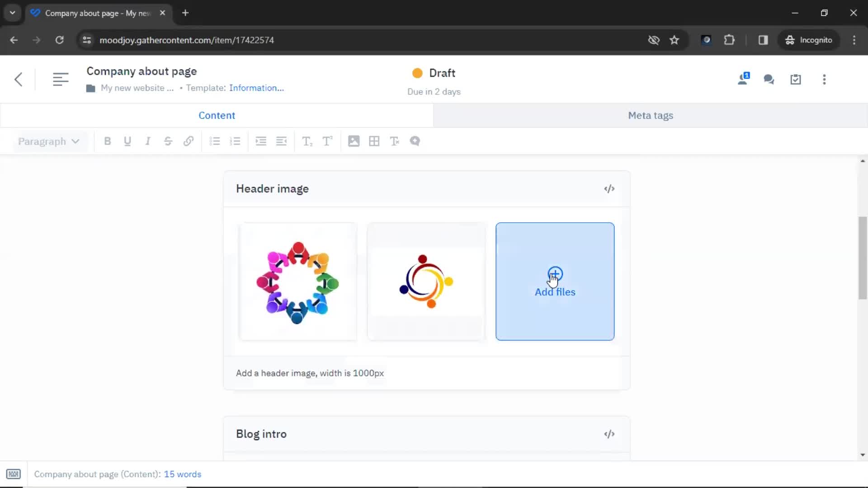The image size is (868, 488).
Task: Click the Information template link
Action: click(256, 88)
